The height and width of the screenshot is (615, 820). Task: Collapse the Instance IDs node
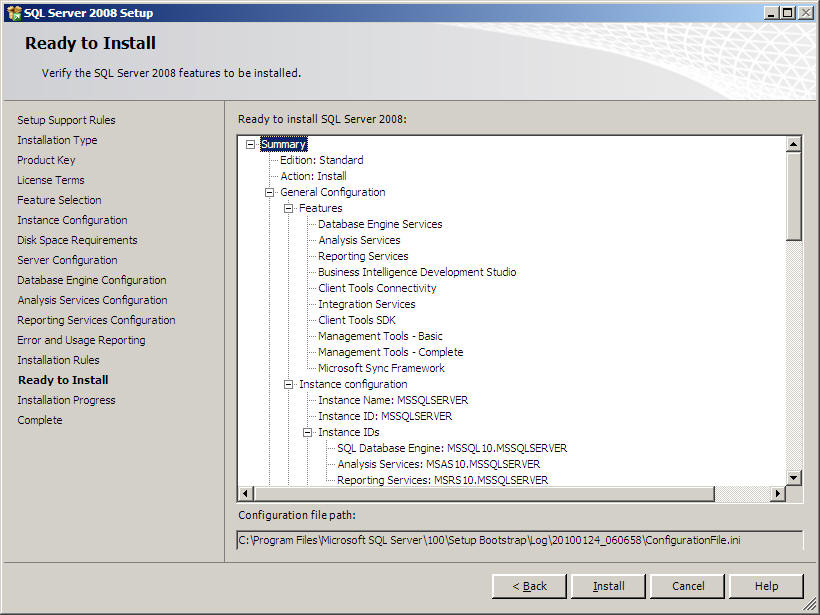[308, 432]
